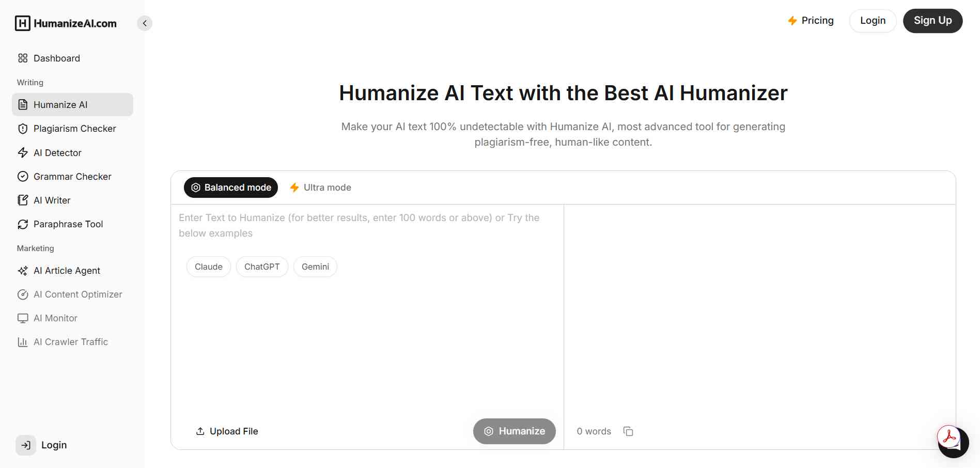The height and width of the screenshot is (468, 980).
Task: Select the Plagiarism Checker tool
Action: click(x=74, y=128)
